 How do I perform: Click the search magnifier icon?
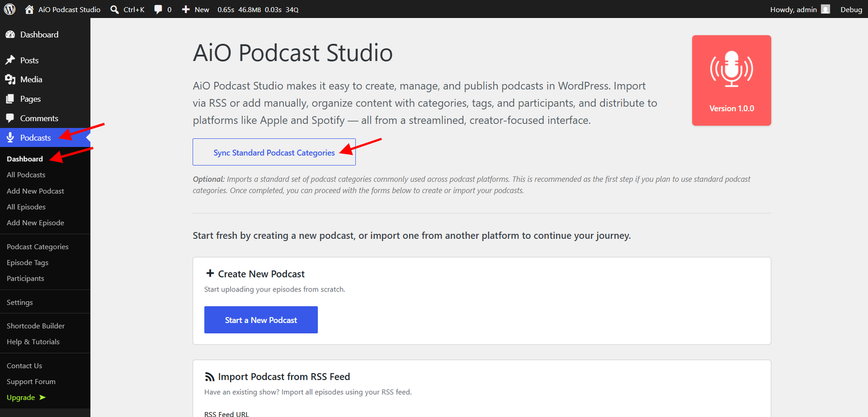(x=114, y=9)
